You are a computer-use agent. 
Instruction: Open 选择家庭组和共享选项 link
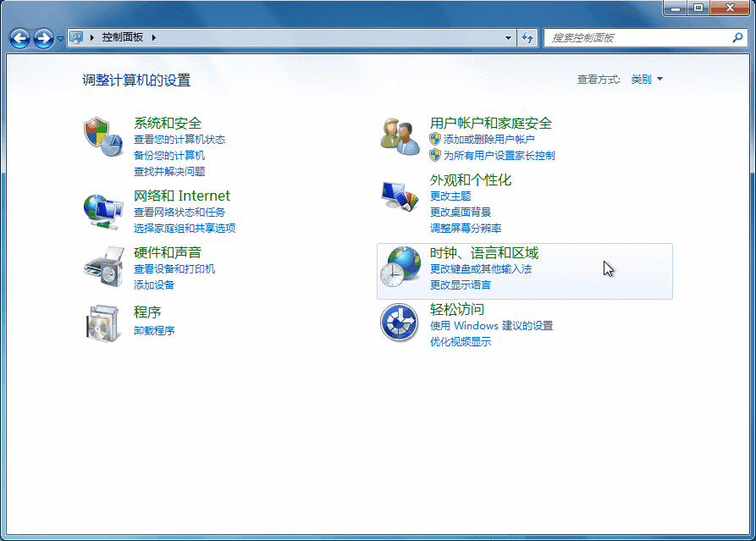pos(185,228)
